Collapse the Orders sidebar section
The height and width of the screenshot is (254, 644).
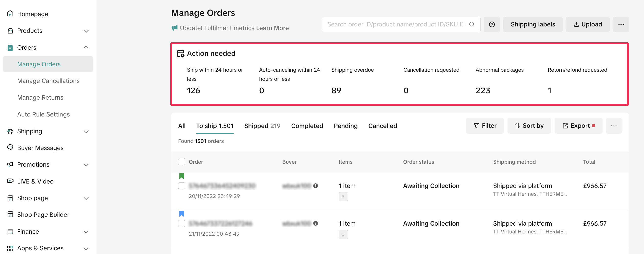86,47
